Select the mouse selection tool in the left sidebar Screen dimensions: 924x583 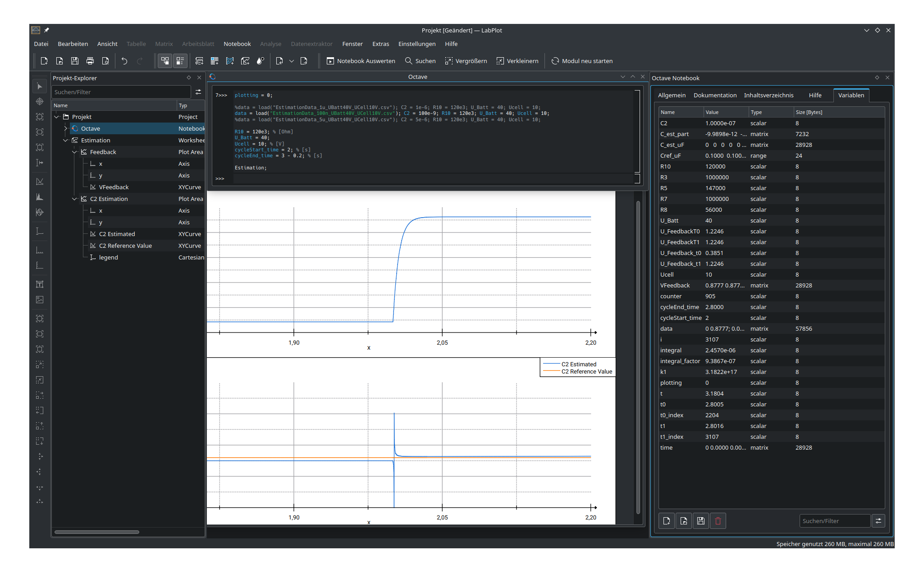click(40, 86)
